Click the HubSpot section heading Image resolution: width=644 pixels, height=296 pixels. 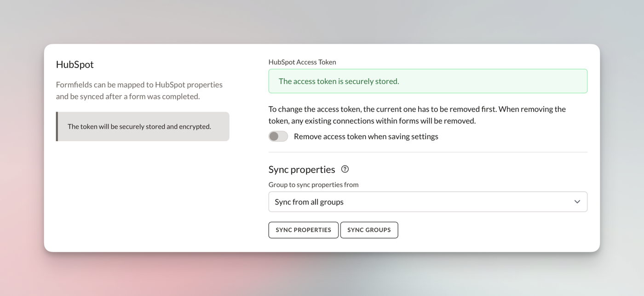[75, 64]
